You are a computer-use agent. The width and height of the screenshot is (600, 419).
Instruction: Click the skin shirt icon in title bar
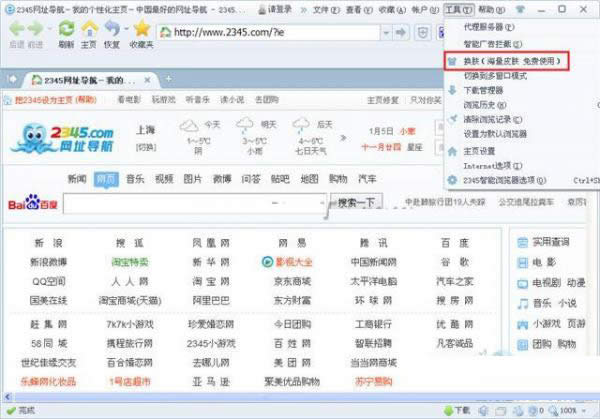coord(520,10)
